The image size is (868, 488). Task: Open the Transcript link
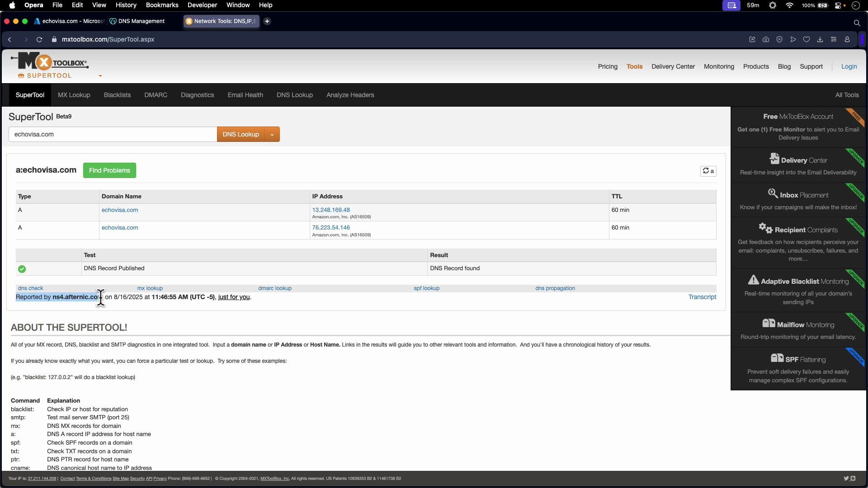(x=702, y=297)
